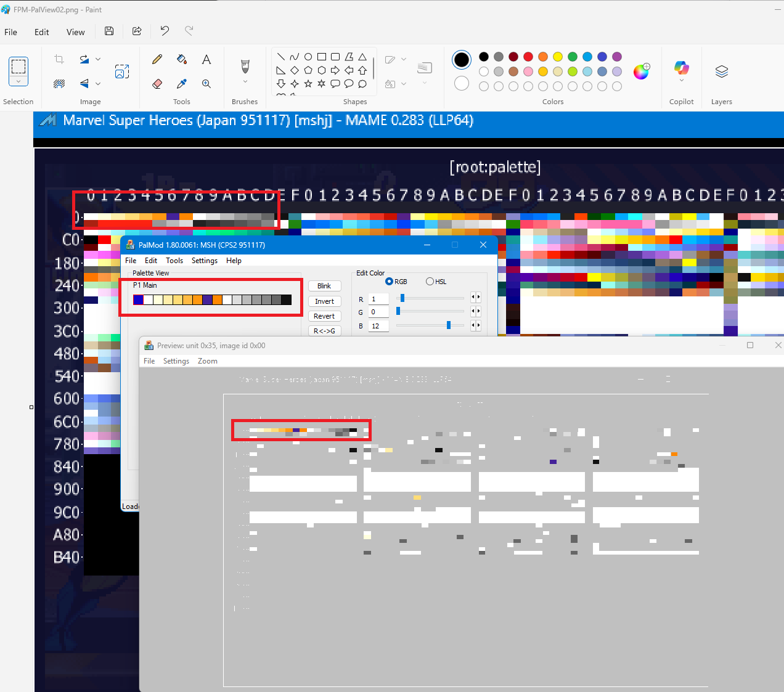The image size is (784, 692).
Task: Select RGB radio button in PalMod
Action: pyautogui.click(x=389, y=282)
